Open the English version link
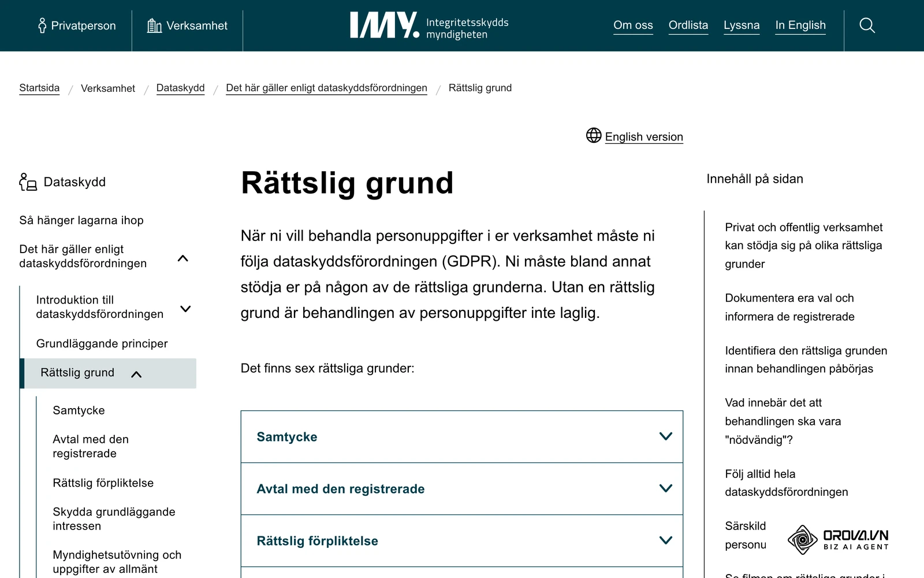This screenshot has width=924, height=578. coord(644,137)
